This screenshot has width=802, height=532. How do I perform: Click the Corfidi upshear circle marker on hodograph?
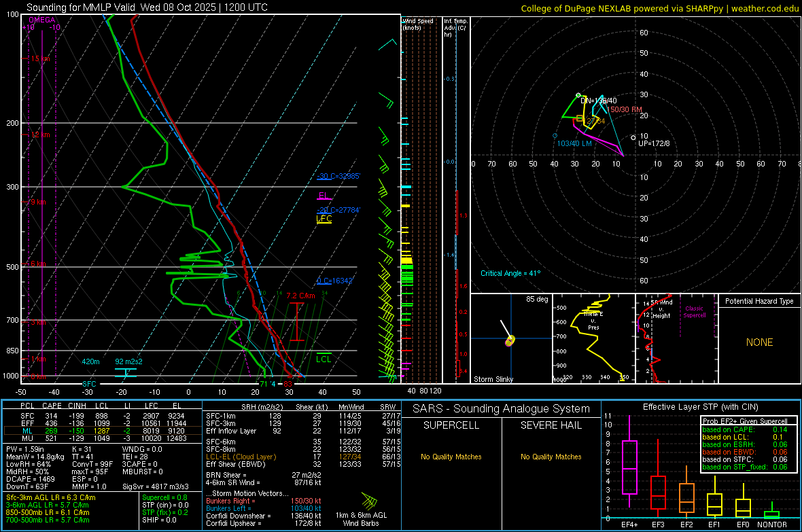[633, 138]
